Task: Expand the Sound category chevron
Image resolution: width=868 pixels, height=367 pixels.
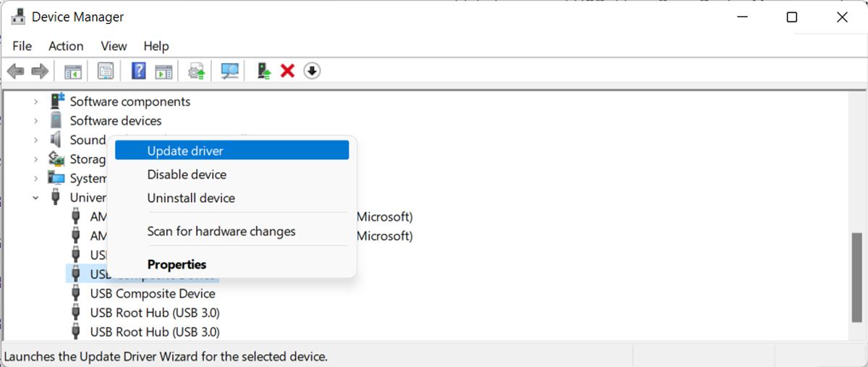Action: pyautogui.click(x=35, y=140)
